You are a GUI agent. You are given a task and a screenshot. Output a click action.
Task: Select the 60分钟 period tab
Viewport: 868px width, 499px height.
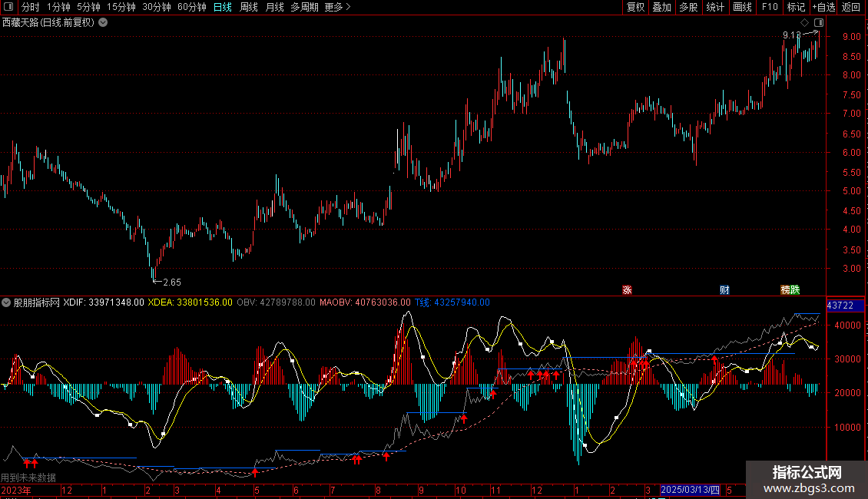click(x=191, y=7)
